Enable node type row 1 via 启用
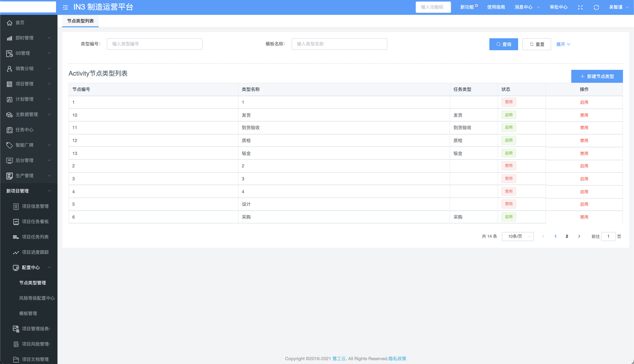The height and width of the screenshot is (364, 634). [x=584, y=102]
